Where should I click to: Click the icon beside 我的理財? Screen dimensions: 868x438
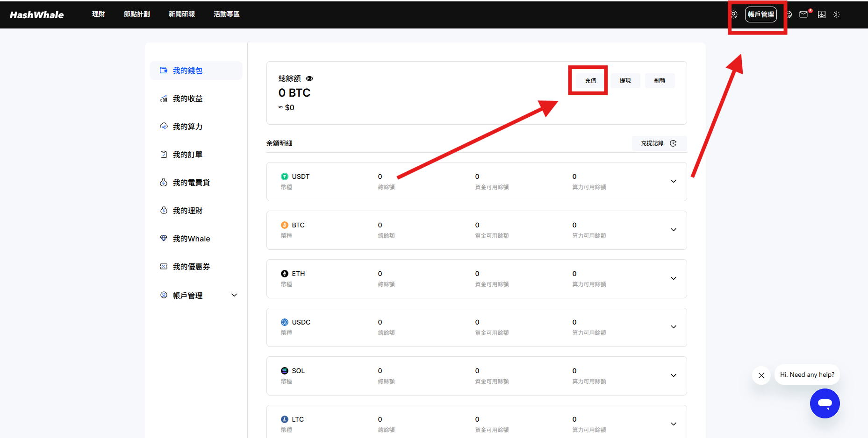[x=164, y=211]
